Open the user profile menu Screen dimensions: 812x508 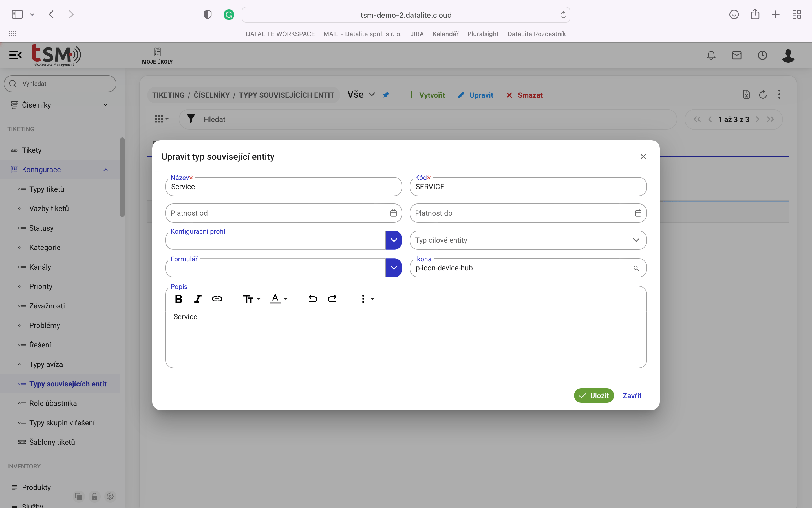pyautogui.click(x=788, y=55)
